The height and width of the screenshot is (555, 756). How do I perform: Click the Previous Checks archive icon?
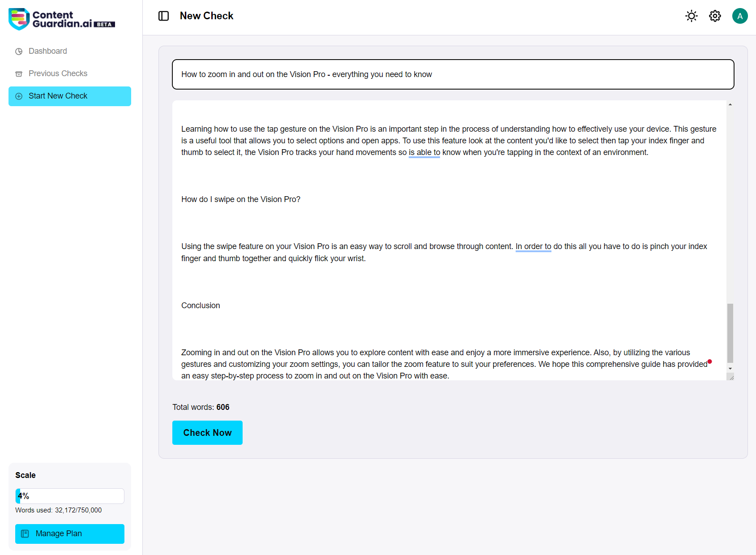coord(19,74)
